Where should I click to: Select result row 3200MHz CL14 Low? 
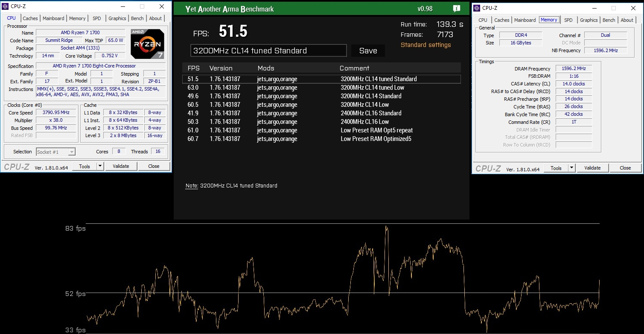[x=321, y=105]
